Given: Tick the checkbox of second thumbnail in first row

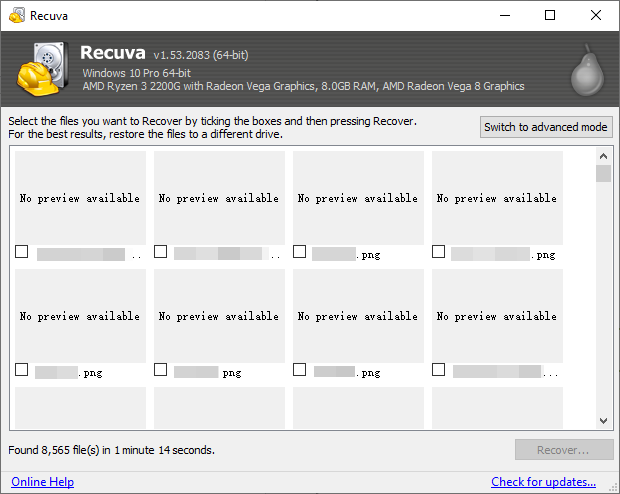Looking at the screenshot, I should [x=161, y=253].
